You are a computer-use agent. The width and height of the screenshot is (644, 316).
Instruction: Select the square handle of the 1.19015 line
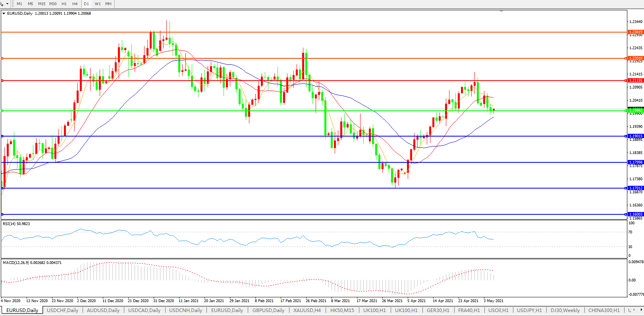point(2,136)
